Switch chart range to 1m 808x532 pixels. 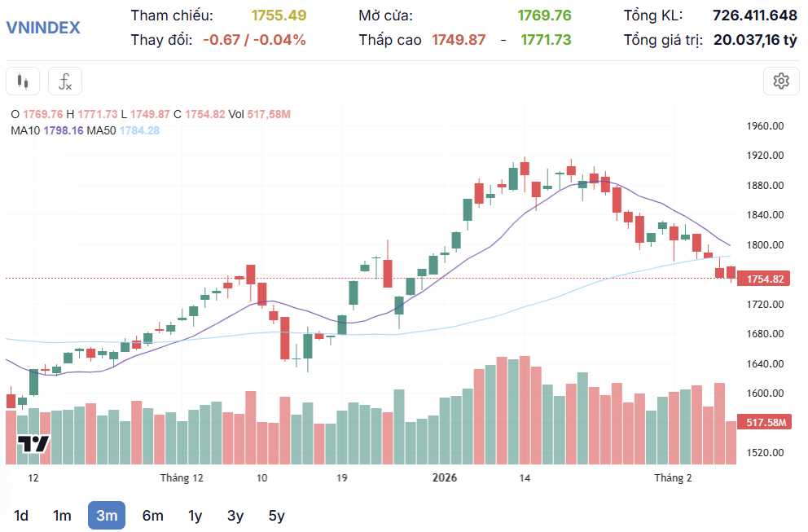pos(62,516)
